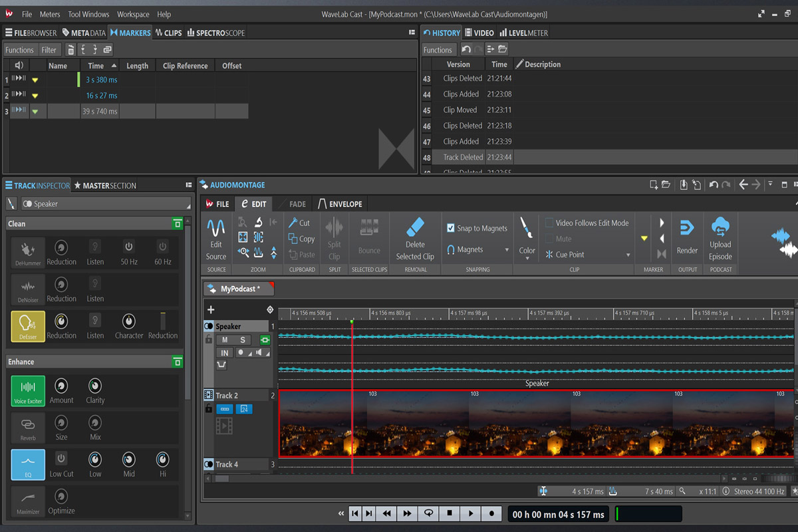Click the zoom magnifier icon in zoom group

pos(243,252)
